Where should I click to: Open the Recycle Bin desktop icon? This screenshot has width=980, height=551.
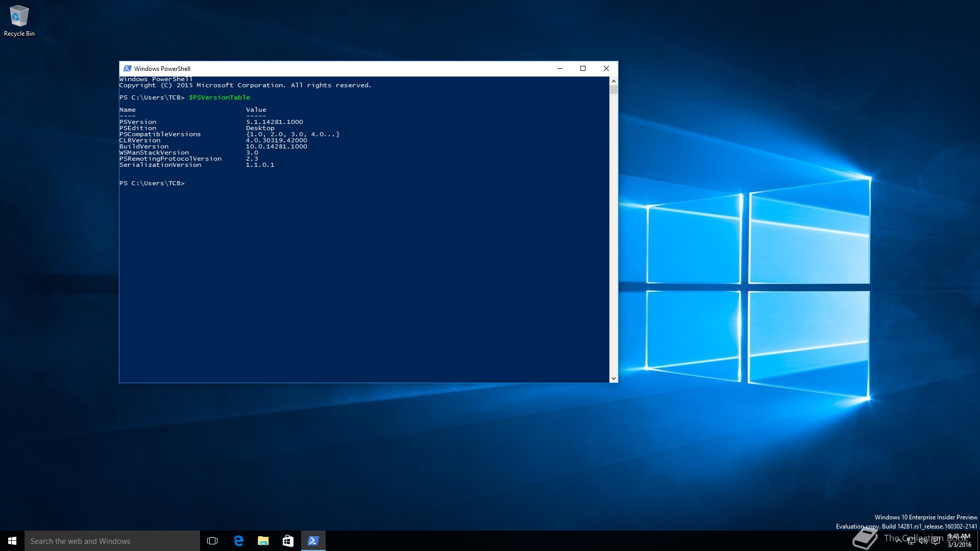(19, 21)
